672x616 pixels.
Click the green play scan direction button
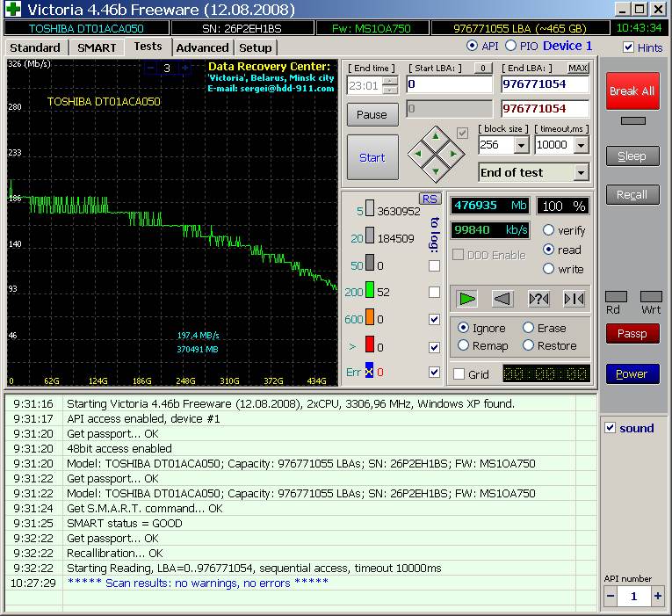click(x=466, y=299)
